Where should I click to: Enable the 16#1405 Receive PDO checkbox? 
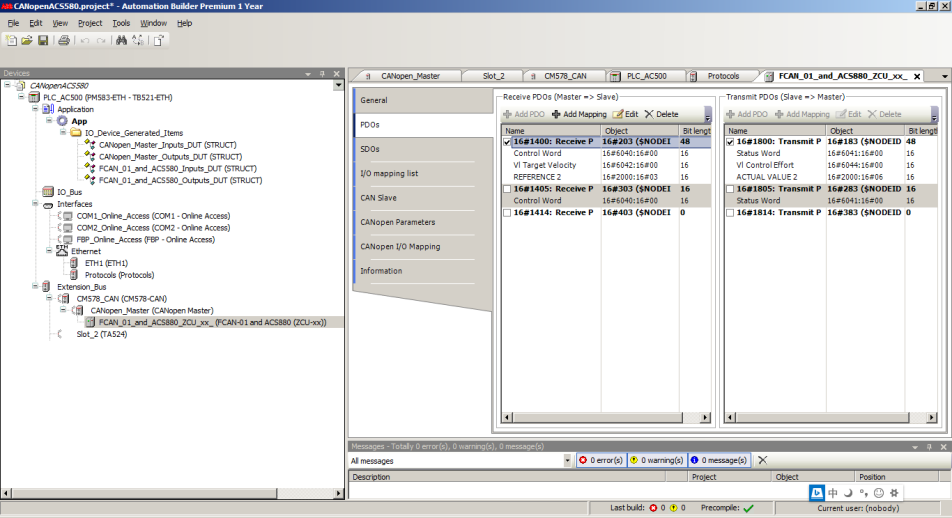click(507, 189)
